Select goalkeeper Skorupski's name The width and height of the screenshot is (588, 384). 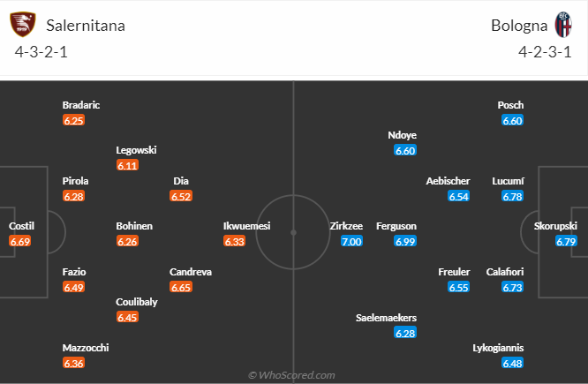point(555,226)
